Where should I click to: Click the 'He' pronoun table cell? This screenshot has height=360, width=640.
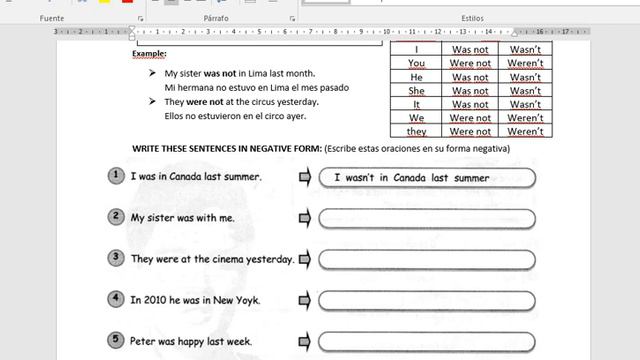[416, 77]
